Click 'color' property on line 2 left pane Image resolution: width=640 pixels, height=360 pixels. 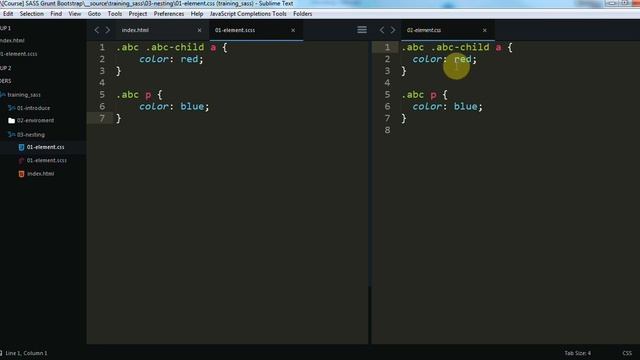point(154,59)
